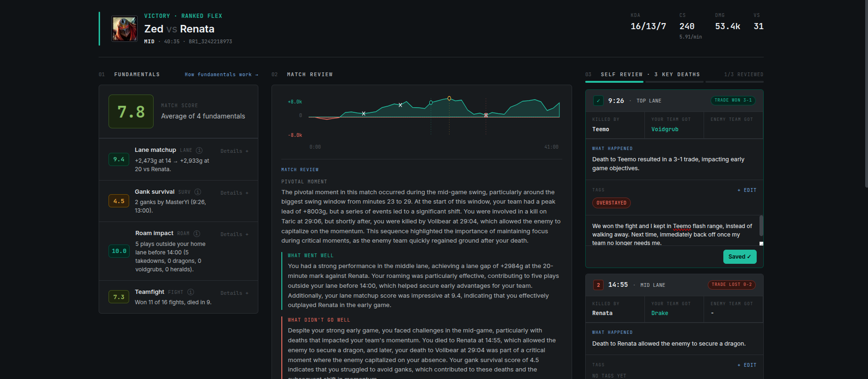Click the 5.91/min CS rate

coord(690,37)
